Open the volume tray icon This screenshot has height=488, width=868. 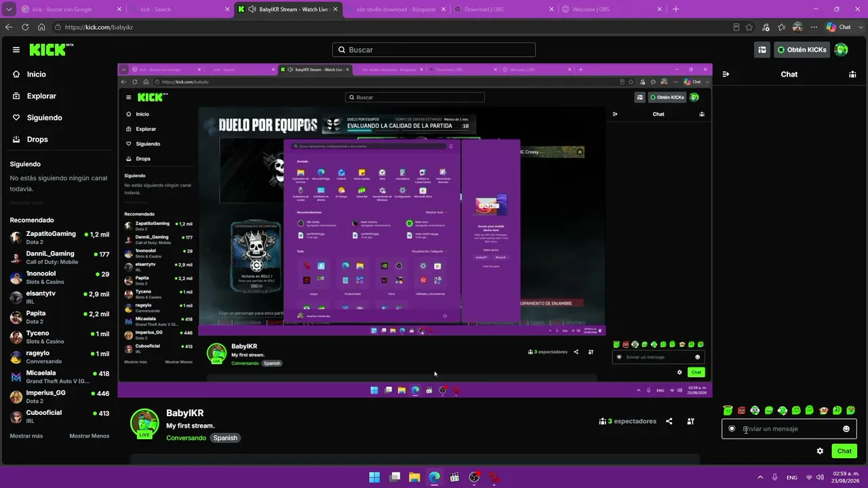point(821,477)
